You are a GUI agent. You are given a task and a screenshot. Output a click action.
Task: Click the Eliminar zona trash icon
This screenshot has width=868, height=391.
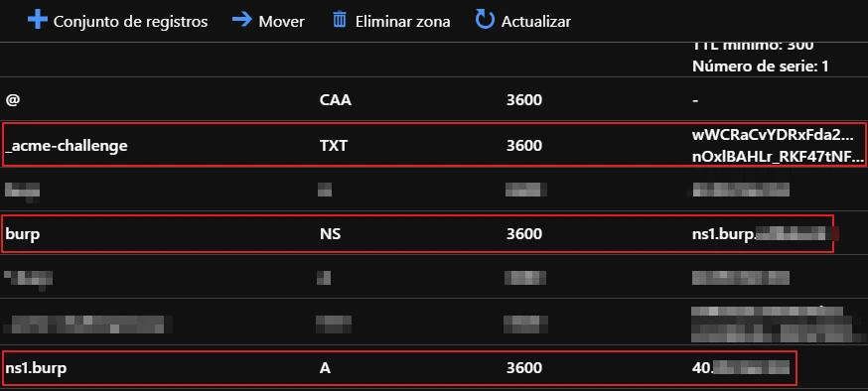[340, 21]
